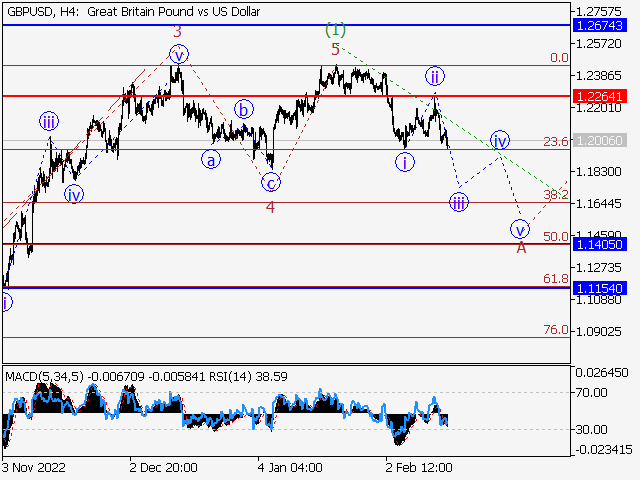640x480 pixels.
Task: Click the 1.25720 price axis value
Action: pyautogui.click(x=598, y=43)
